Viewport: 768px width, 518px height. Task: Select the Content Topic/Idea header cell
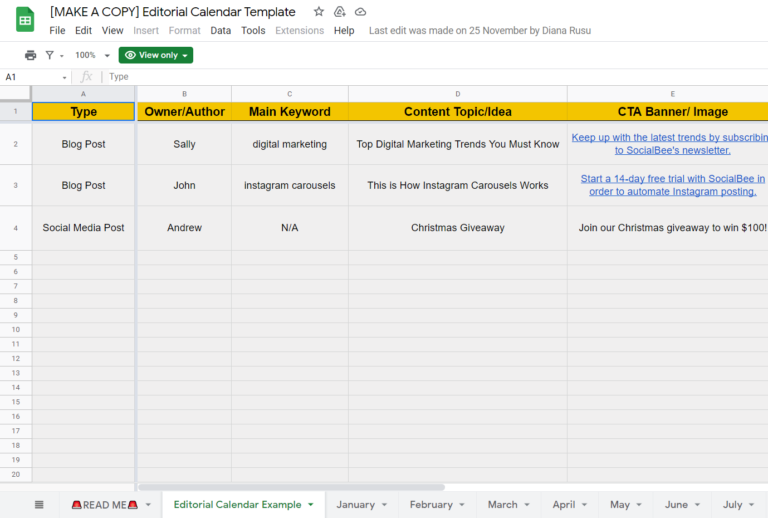pos(457,112)
